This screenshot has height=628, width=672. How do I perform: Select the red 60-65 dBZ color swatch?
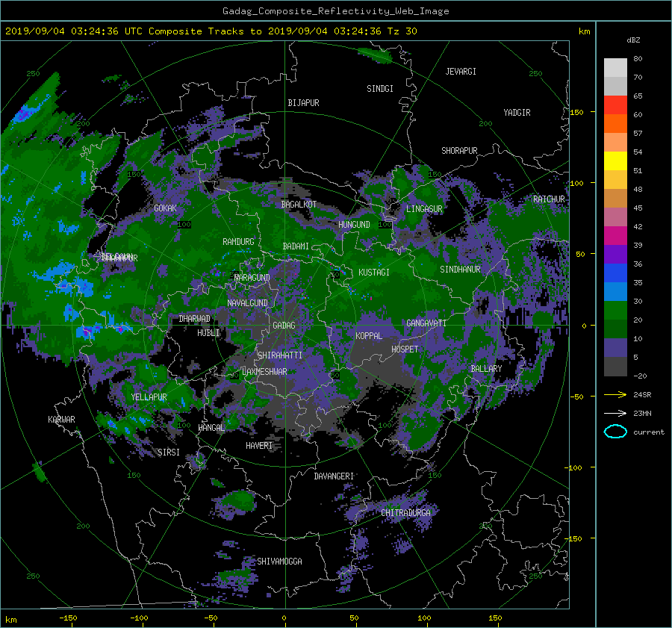pyautogui.click(x=615, y=105)
